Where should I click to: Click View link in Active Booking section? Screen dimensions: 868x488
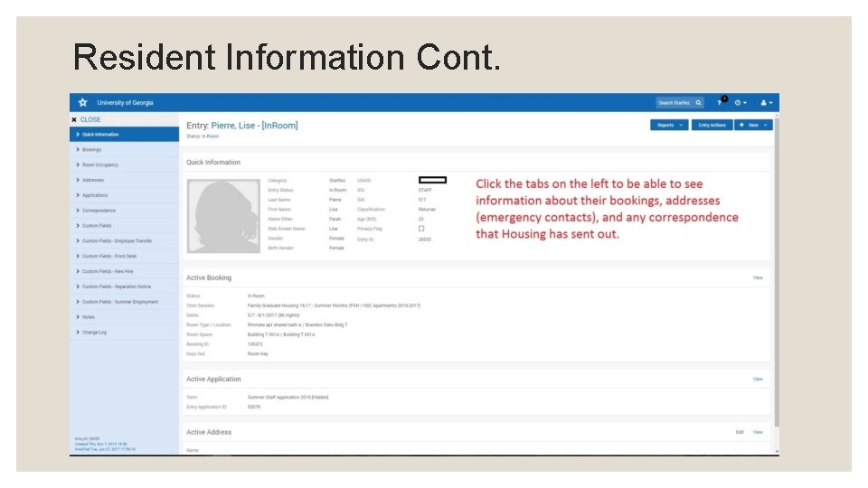(x=758, y=277)
